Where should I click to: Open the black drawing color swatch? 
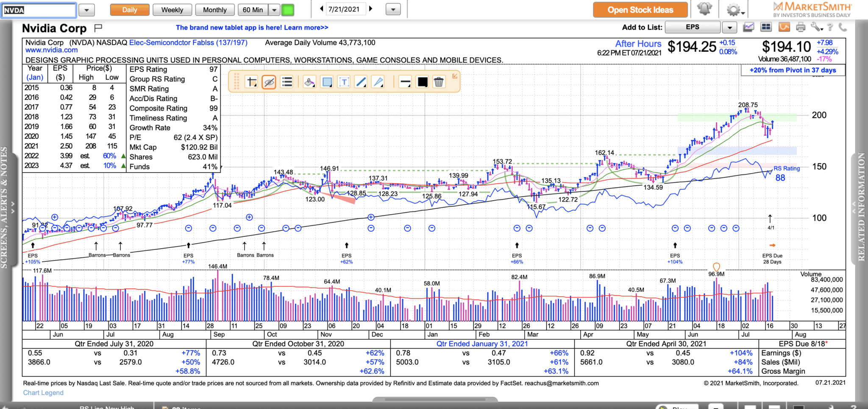(x=422, y=82)
